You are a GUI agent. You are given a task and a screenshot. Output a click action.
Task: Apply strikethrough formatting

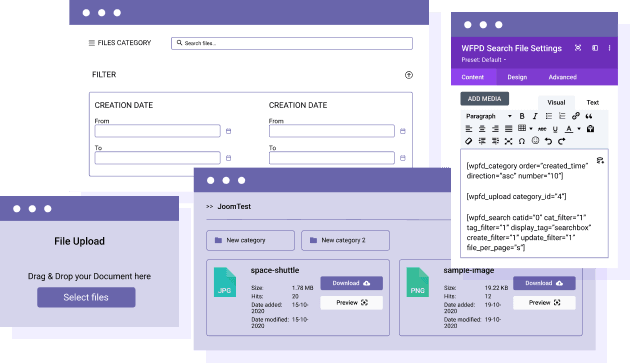click(x=542, y=129)
